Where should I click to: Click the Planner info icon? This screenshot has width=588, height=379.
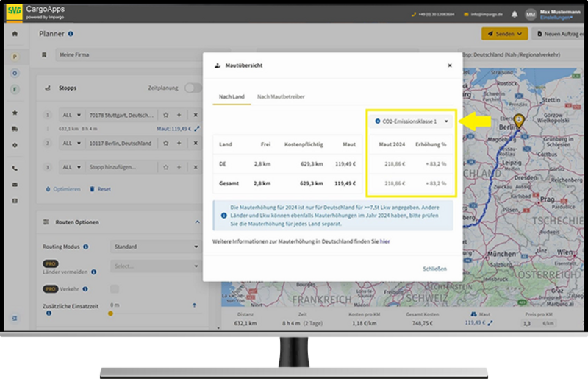tap(71, 34)
